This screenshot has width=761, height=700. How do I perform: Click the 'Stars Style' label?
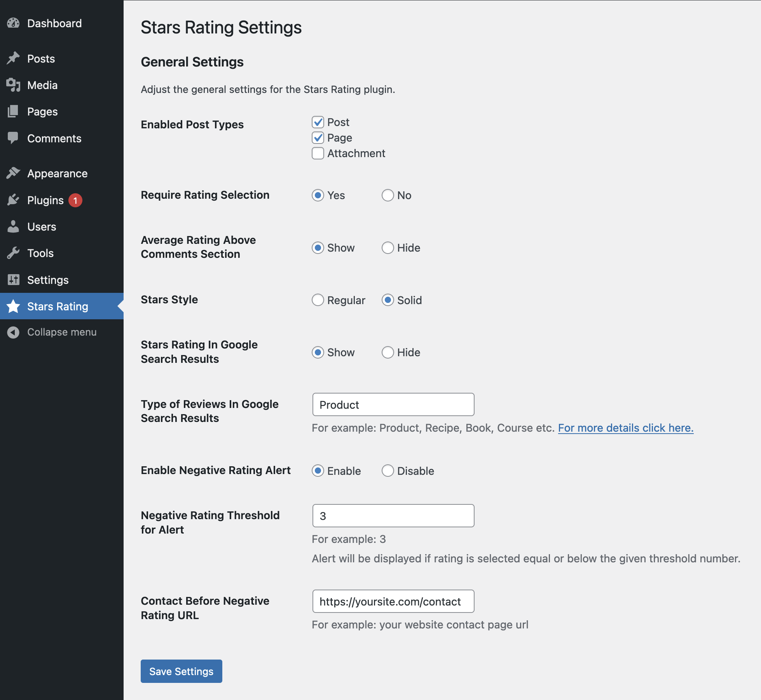click(x=169, y=299)
